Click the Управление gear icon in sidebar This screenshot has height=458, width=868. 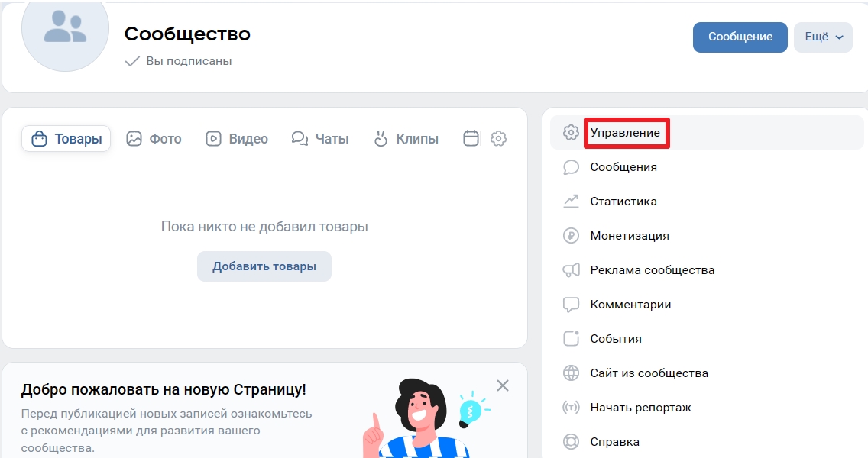571,133
